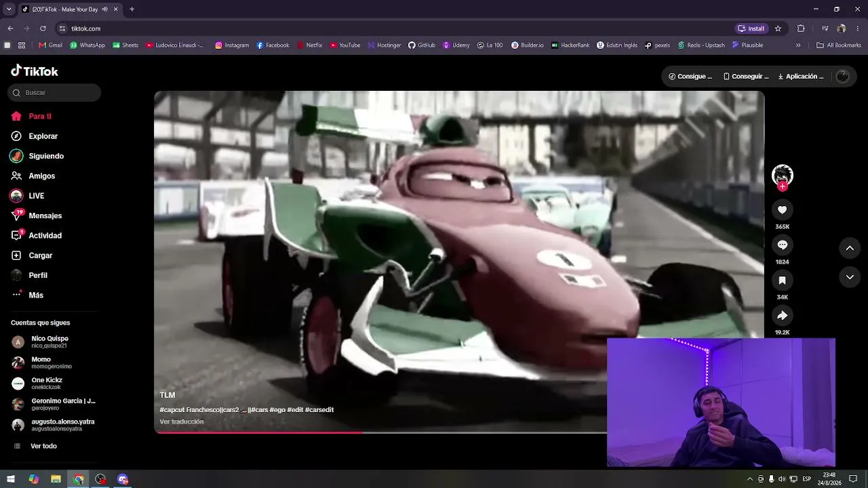Click the Install app button in address bar
The height and width of the screenshot is (488, 868).
[751, 28]
